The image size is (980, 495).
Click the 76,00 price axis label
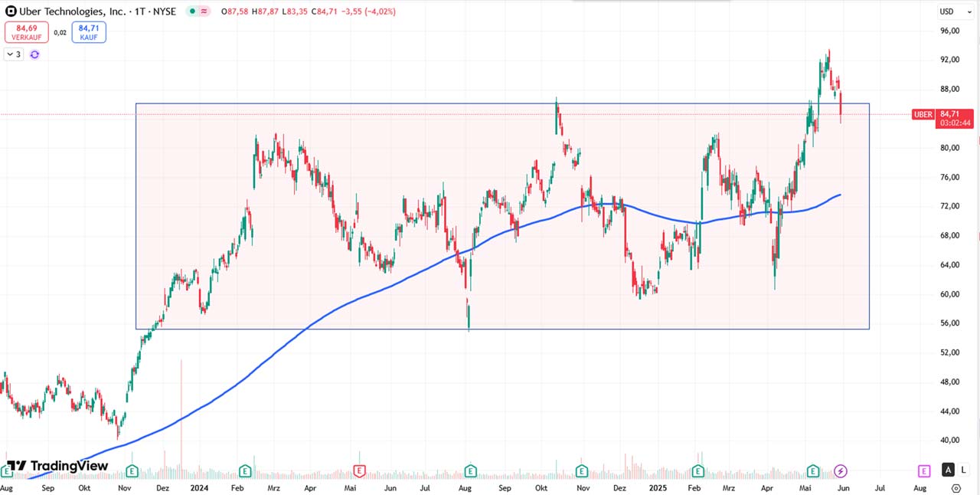tap(949, 177)
